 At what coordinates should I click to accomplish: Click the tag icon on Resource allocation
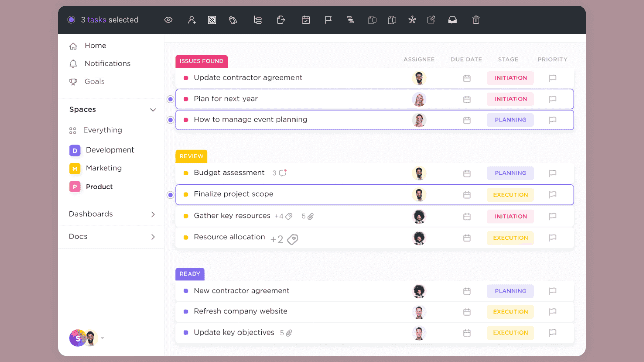click(292, 239)
